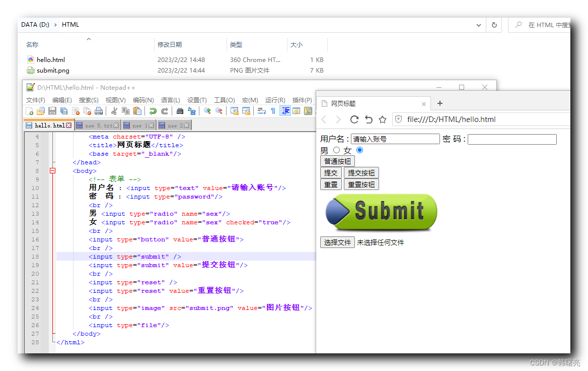Print the document using the printer icon
The width and height of the screenshot is (588, 371).
99,111
